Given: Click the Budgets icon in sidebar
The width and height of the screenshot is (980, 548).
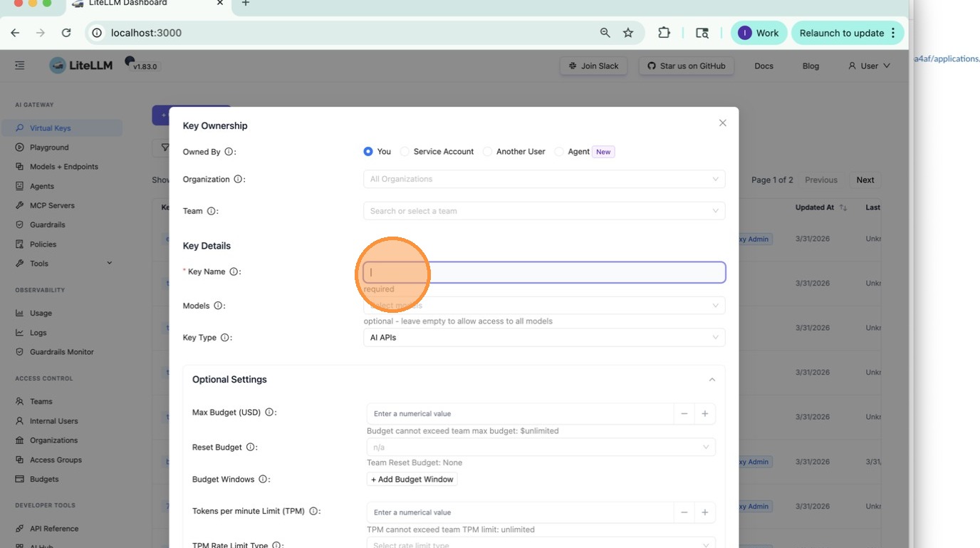Looking at the screenshot, I should (x=20, y=479).
